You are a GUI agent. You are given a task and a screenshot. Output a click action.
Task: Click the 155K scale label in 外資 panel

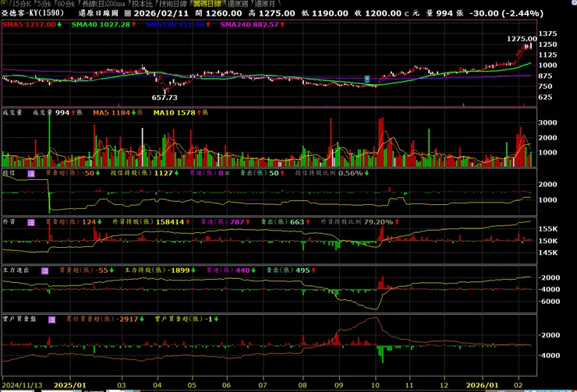click(548, 229)
